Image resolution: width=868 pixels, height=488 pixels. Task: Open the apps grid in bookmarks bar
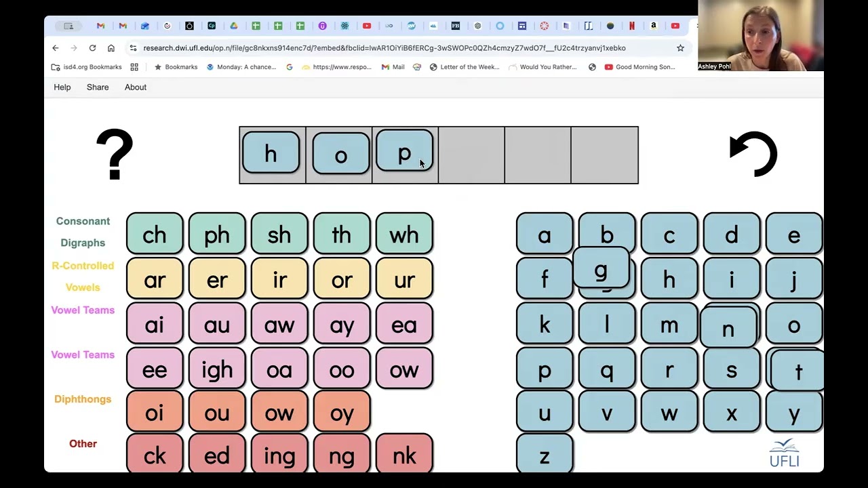(x=134, y=67)
